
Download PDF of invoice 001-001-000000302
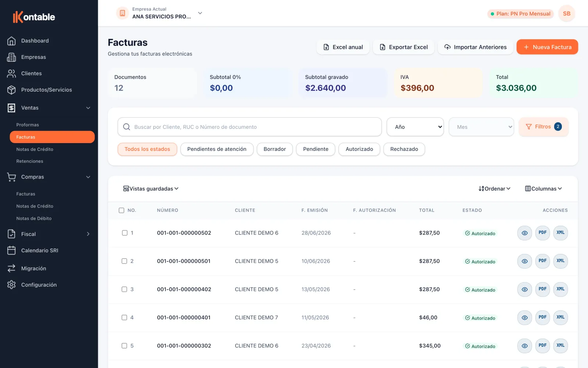pyautogui.click(x=542, y=346)
